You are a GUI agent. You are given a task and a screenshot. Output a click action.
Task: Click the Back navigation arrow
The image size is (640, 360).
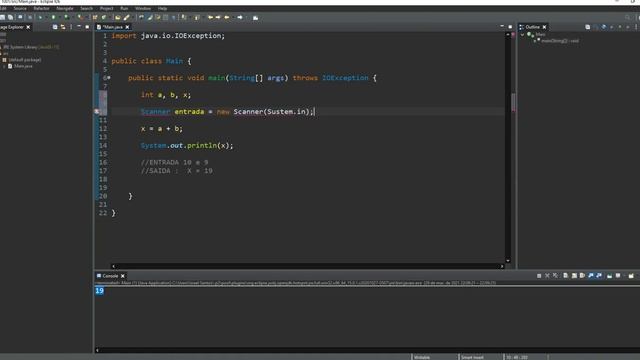227,17
